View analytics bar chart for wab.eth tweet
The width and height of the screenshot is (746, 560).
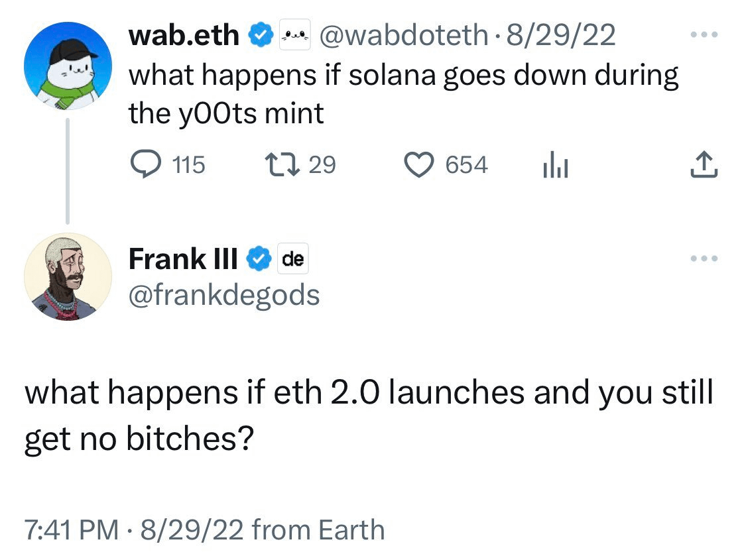coord(556,164)
